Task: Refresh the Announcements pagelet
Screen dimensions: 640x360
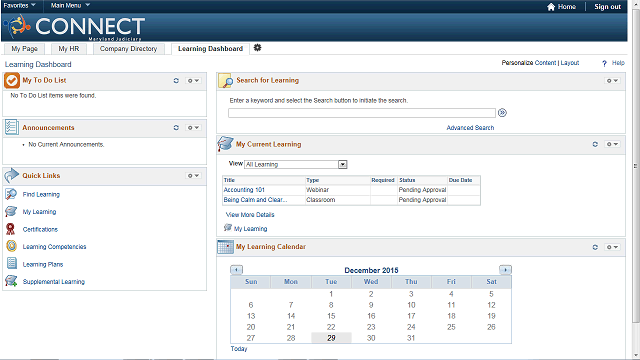Action: (176, 128)
